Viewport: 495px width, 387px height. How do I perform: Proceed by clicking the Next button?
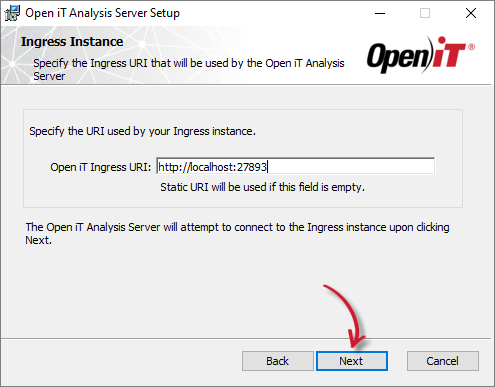pyautogui.click(x=352, y=361)
